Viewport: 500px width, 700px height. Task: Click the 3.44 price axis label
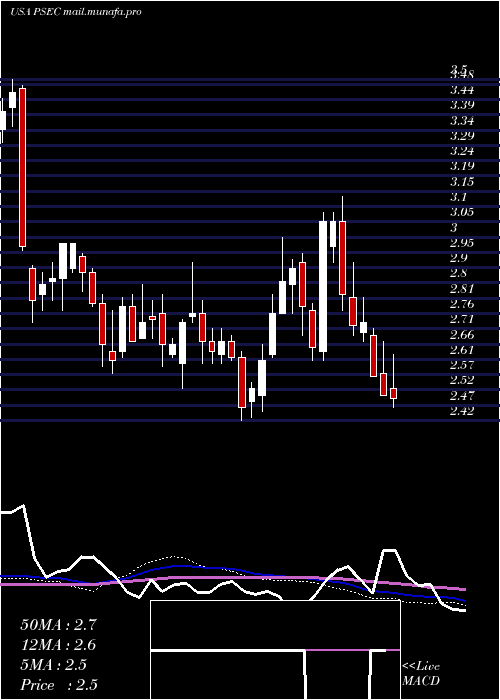(x=462, y=91)
